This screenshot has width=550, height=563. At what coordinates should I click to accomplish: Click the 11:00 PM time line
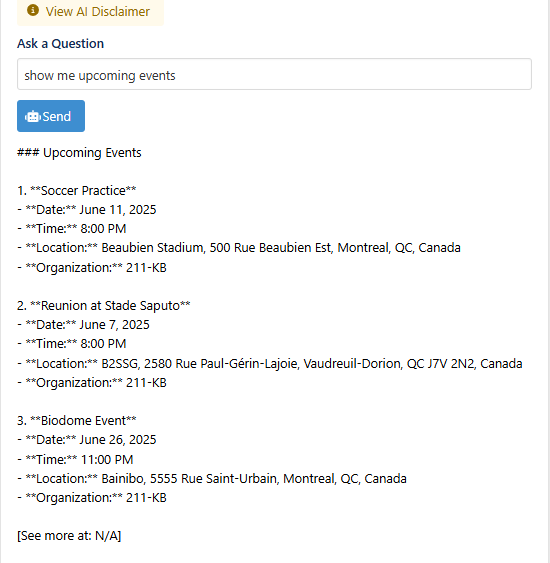[x=75, y=460]
